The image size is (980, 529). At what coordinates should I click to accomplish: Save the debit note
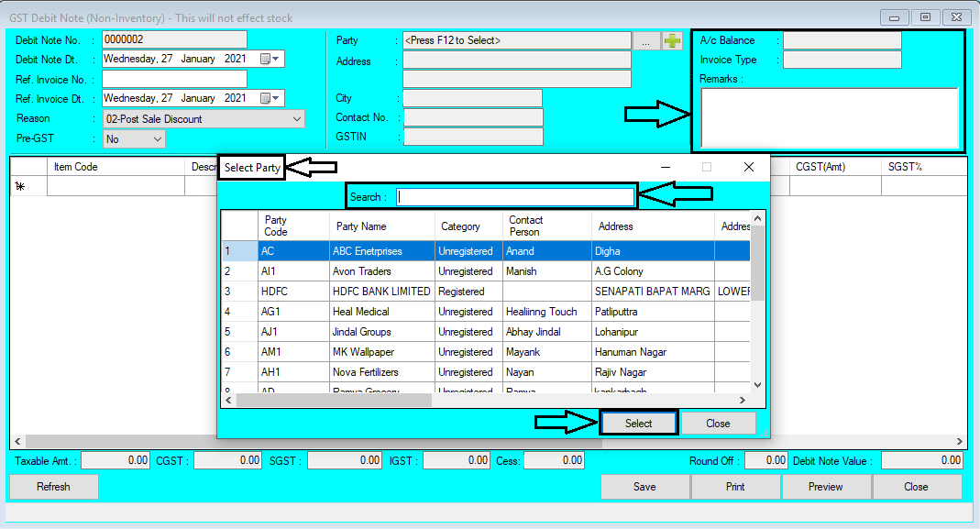click(x=644, y=487)
